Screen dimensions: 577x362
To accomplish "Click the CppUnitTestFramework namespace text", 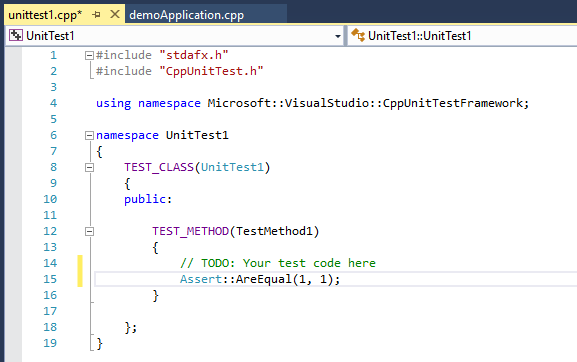I will pos(452,103).
